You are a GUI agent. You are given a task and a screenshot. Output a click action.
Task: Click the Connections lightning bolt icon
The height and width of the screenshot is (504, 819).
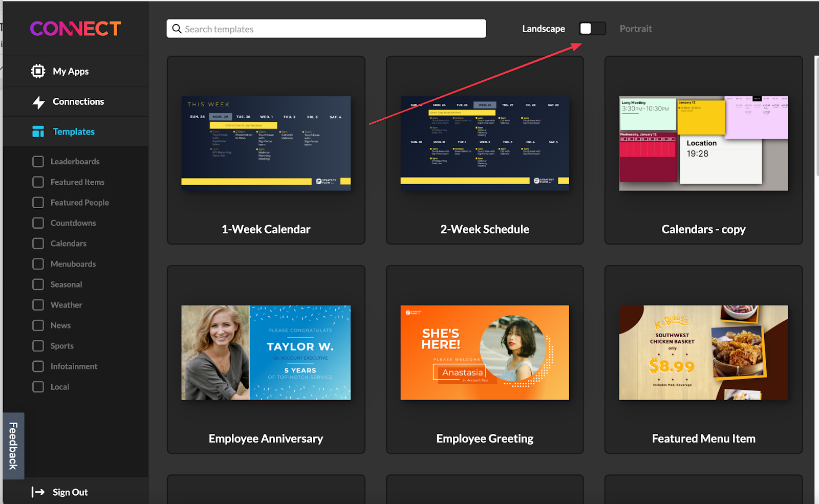point(38,101)
